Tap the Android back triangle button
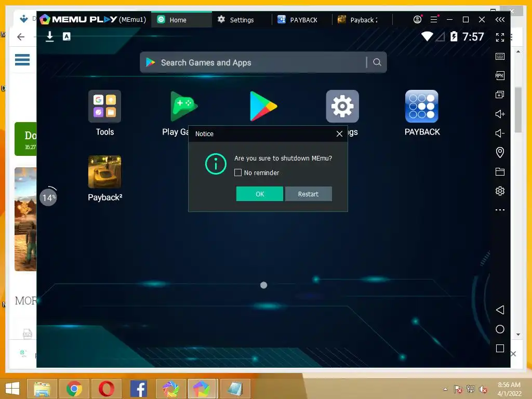The width and height of the screenshot is (532, 399). click(500, 310)
